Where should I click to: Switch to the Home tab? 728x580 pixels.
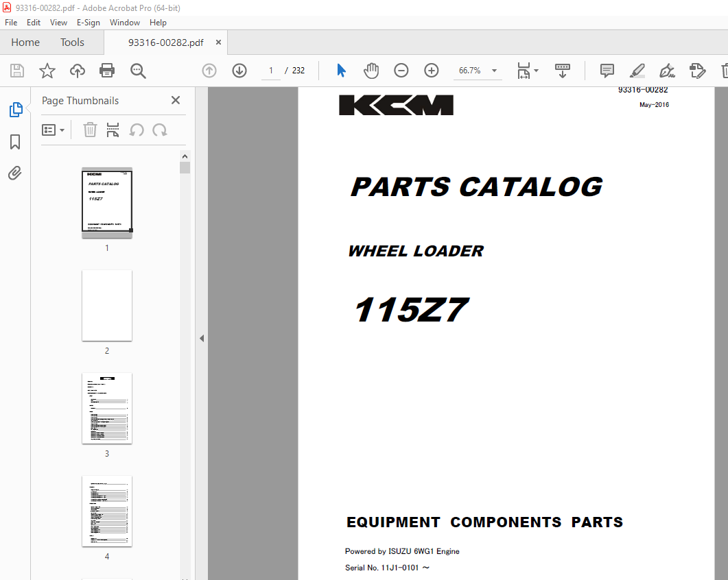(x=25, y=43)
